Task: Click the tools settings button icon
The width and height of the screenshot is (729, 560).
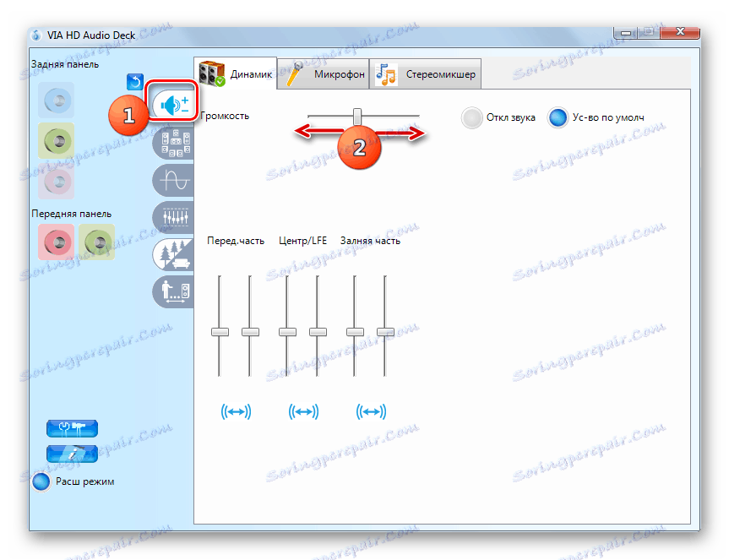Action: (72, 428)
